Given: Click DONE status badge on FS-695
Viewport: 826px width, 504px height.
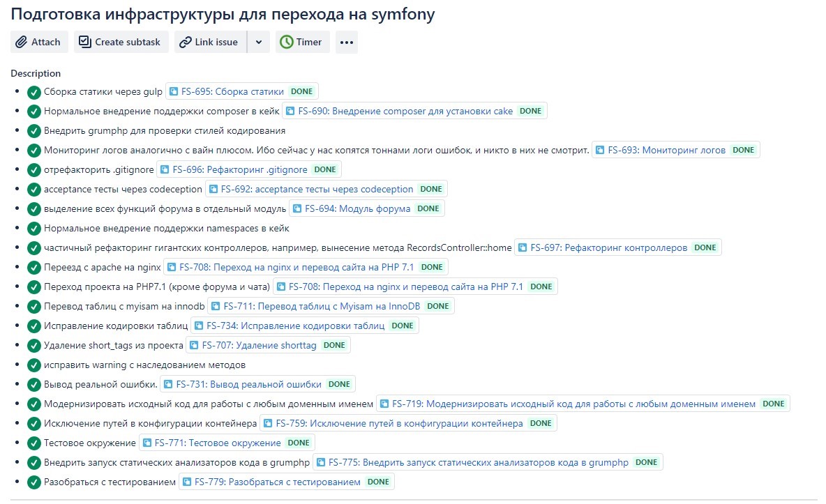Looking at the screenshot, I should (302, 91).
